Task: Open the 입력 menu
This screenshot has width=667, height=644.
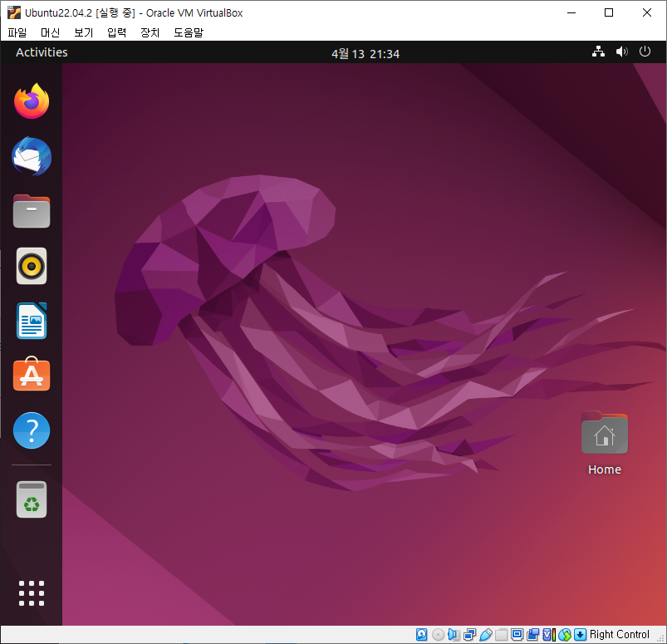Action: (x=116, y=32)
